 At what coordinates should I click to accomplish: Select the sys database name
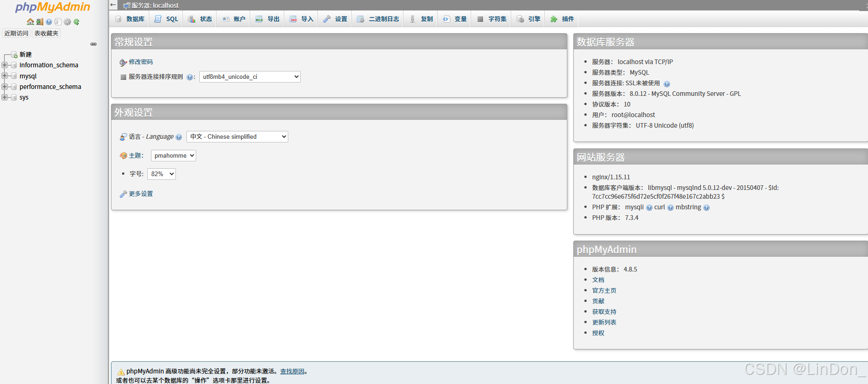[x=24, y=97]
